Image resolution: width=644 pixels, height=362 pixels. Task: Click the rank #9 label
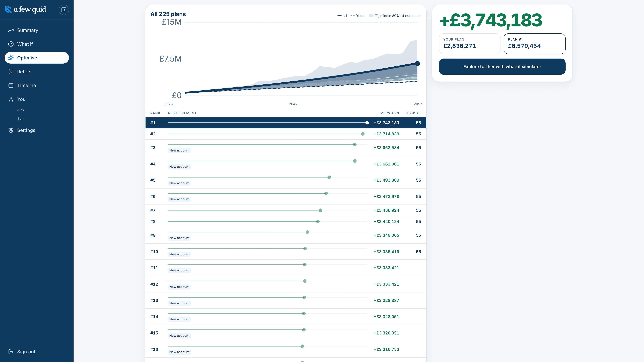tap(153, 235)
